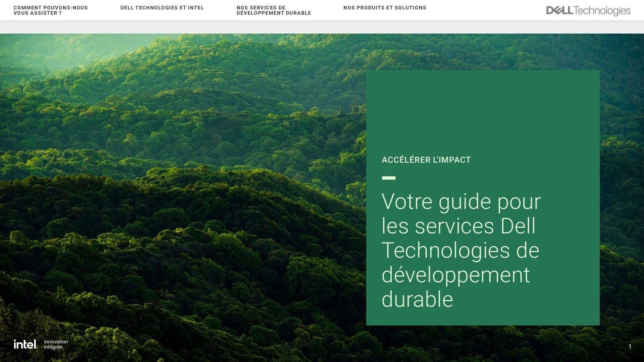Image resolution: width=644 pixels, height=362 pixels.
Task: Click 'Technologies de' line in the title
Action: tap(460, 250)
